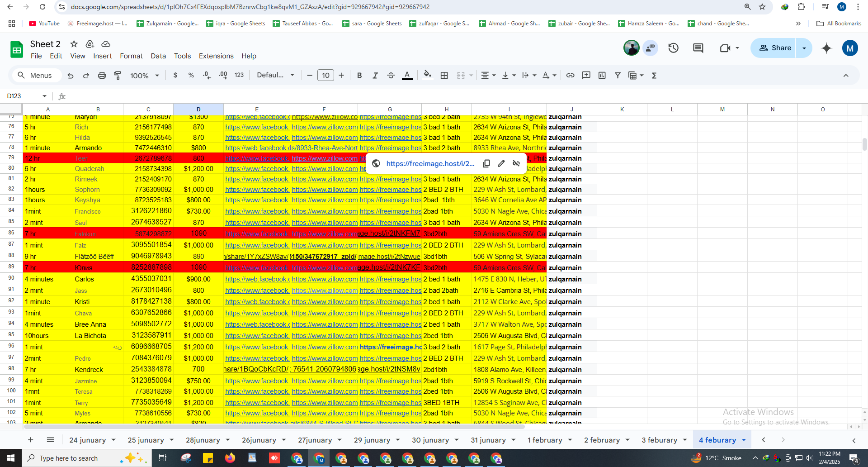The width and height of the screenshot is (868, 467).
Task: Open text rotation dropdown
Action: point(549,76)
